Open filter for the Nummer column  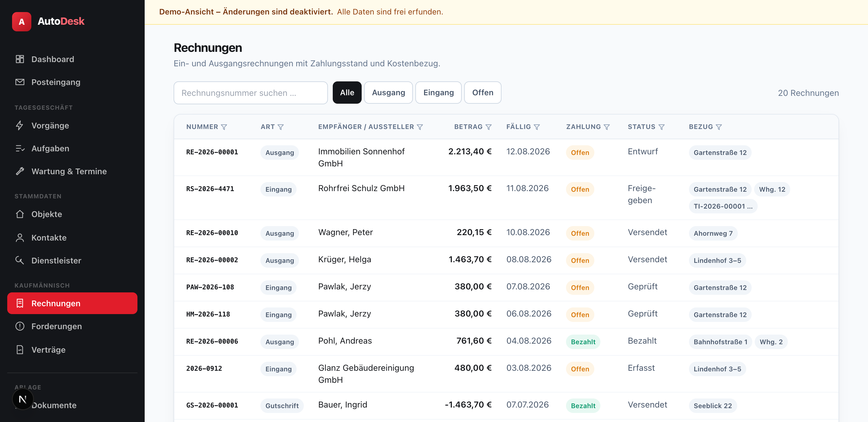point(224,127)
